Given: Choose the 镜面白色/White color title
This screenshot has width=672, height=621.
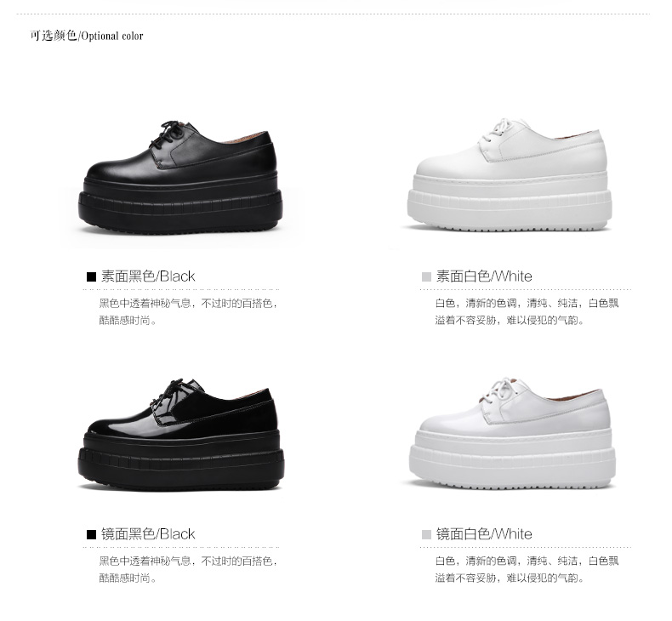Looking at the screenshot, I should coord(484,534).
